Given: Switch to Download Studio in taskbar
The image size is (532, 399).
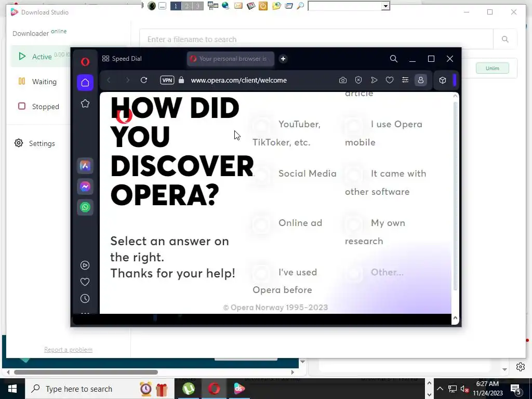Looking at the screenshot, I should [x=239, y=389].
